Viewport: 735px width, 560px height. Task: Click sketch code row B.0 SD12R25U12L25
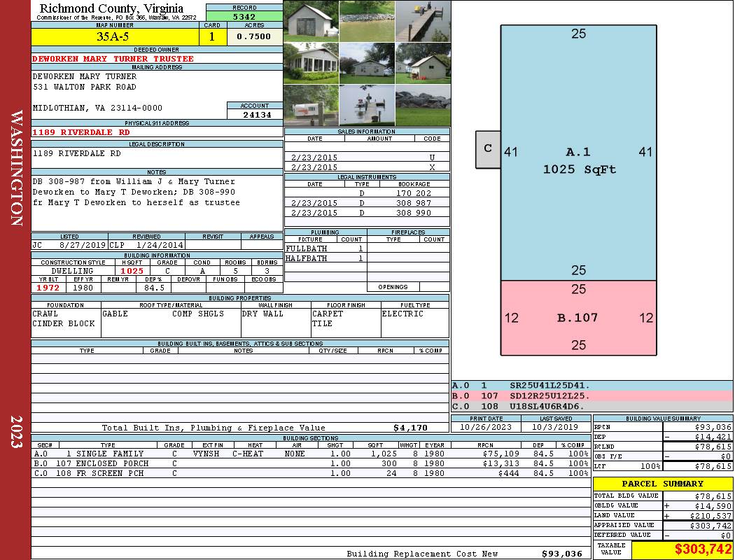[x=592, y=396]
